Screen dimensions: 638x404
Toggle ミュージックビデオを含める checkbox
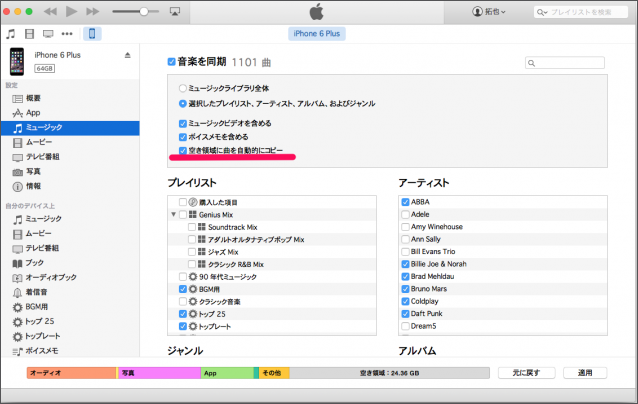click(183, 123)
